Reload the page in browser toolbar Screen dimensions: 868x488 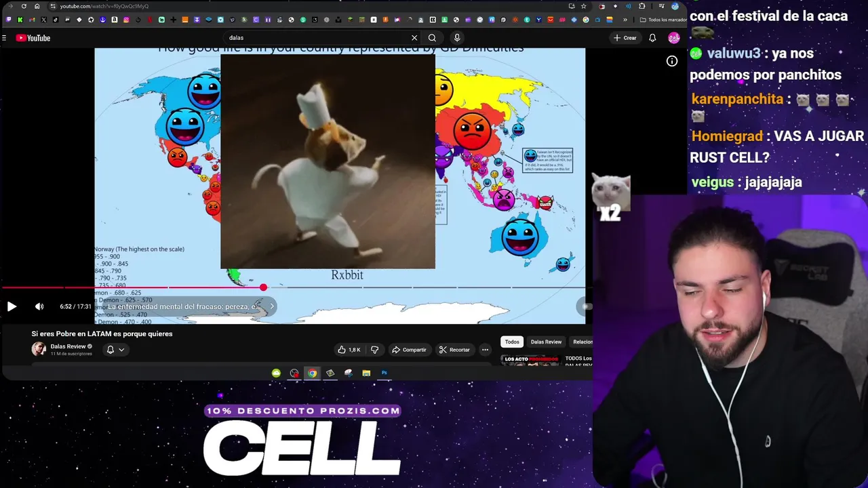tap(24, 6)
